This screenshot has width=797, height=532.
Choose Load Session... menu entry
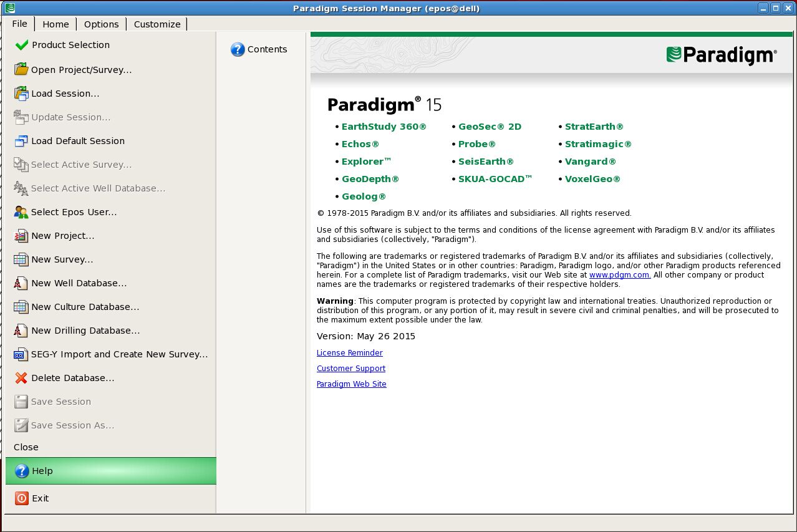click(111, 94)
